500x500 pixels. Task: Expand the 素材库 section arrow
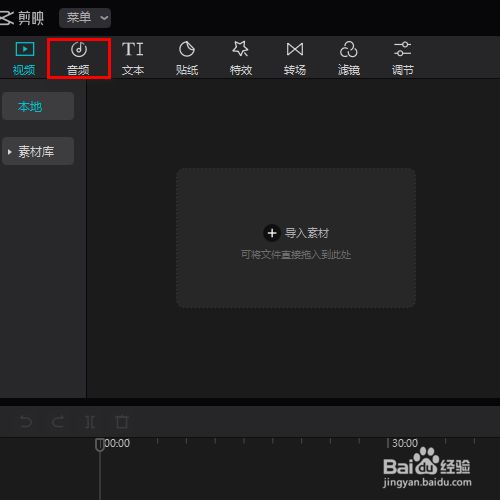pos(10,152)
